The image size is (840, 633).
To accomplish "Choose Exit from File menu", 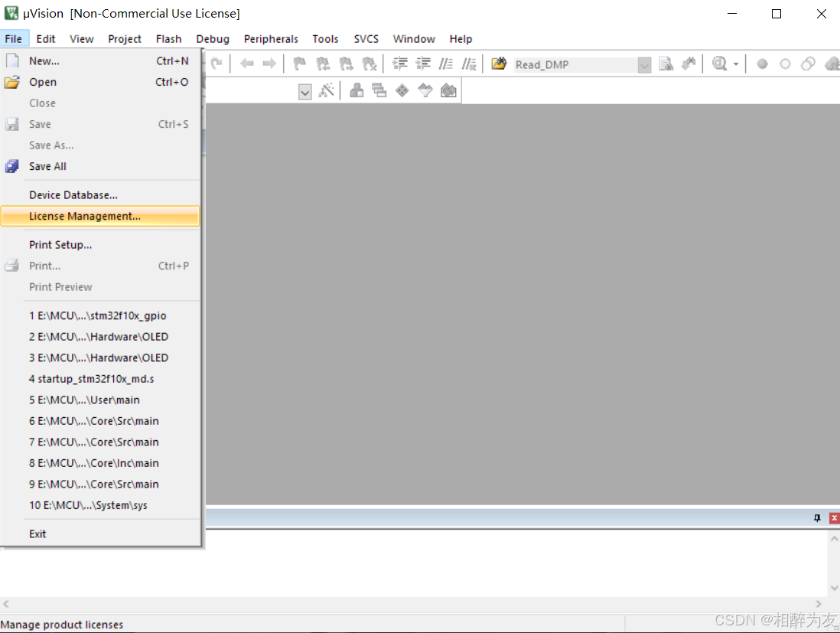I will click(101, 533).
